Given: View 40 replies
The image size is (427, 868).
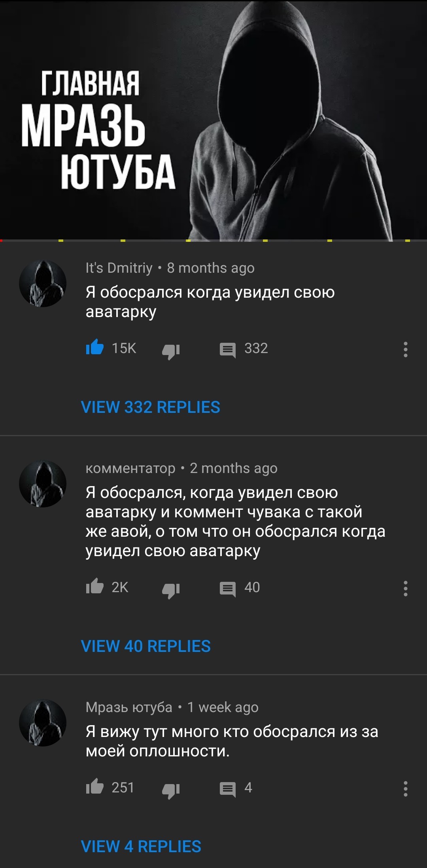Looking at the screenshot, I should click(x=145, y=646).
